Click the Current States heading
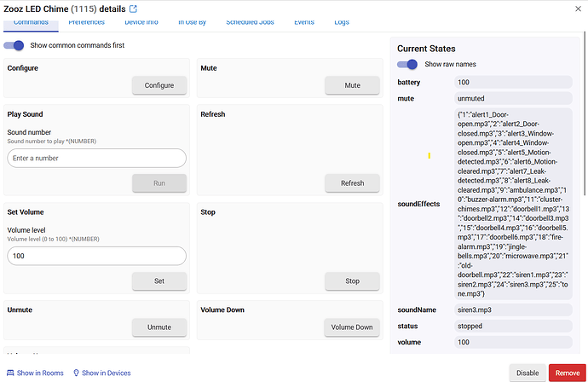The height and width of the screenshot is (382, 588). [x=426, y=49]
